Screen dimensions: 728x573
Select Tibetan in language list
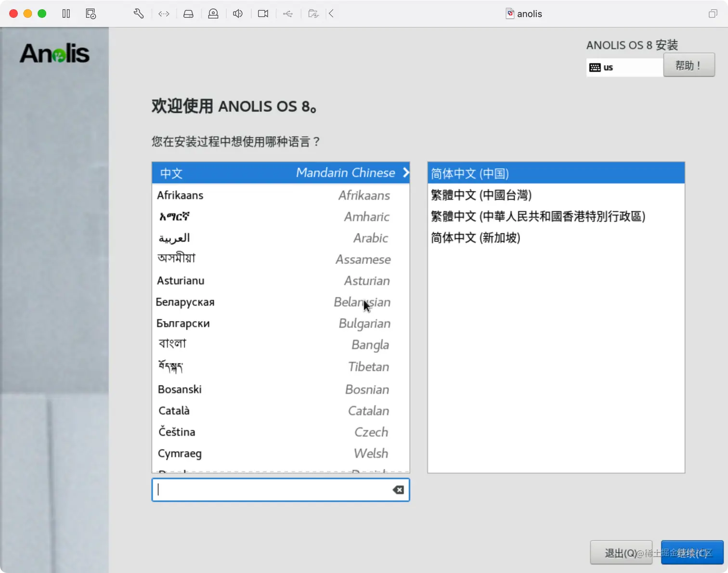281,367
